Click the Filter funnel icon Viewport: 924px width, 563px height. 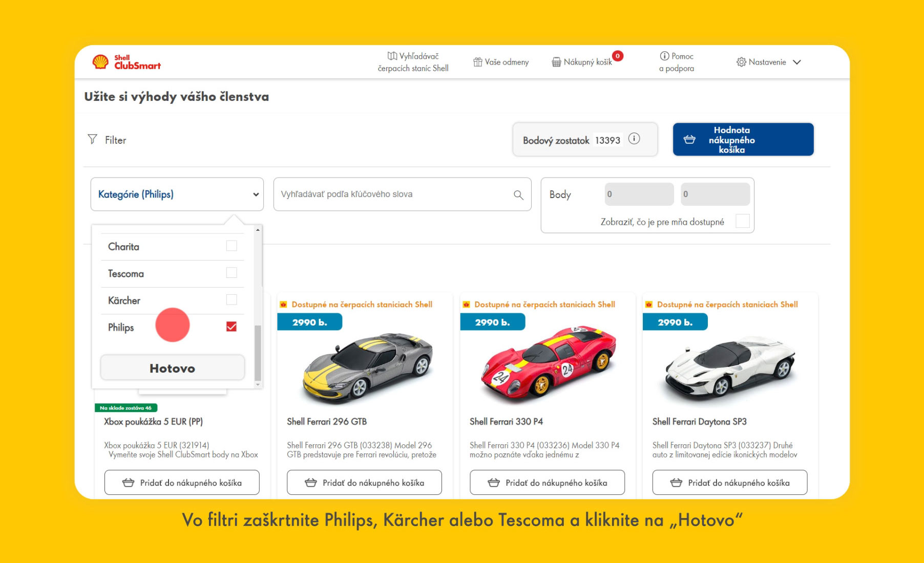tap(92, 139)
